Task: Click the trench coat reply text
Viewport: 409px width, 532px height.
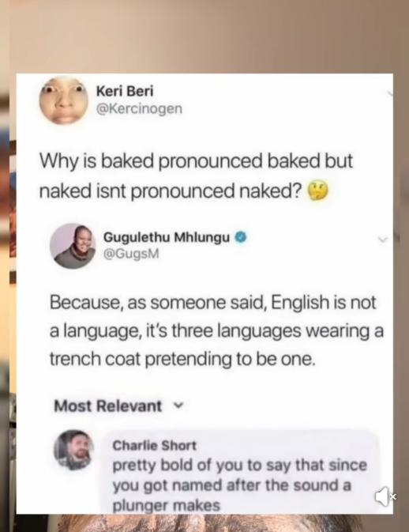Action: (217, 330)
